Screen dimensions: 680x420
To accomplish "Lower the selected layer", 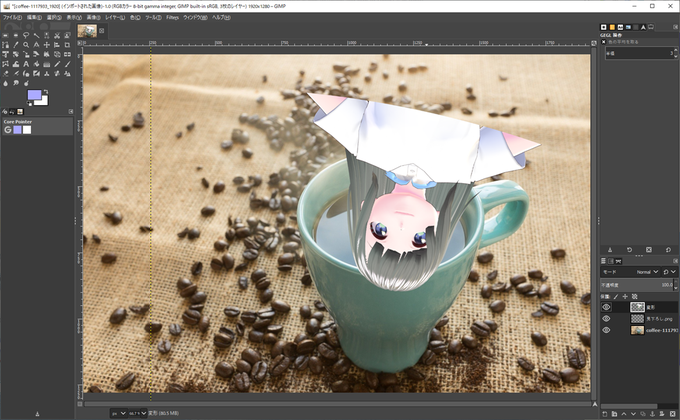I will click(633, 414).
